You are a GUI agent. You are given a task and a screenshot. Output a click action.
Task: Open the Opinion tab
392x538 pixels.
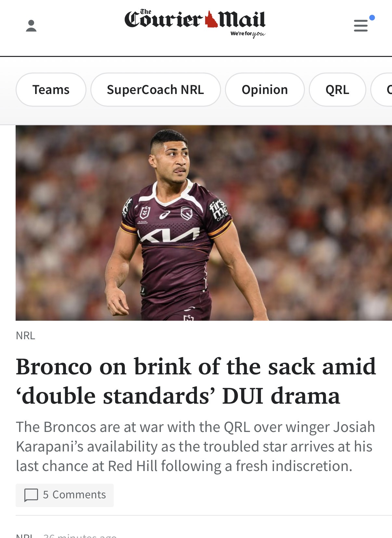(265, 89)
